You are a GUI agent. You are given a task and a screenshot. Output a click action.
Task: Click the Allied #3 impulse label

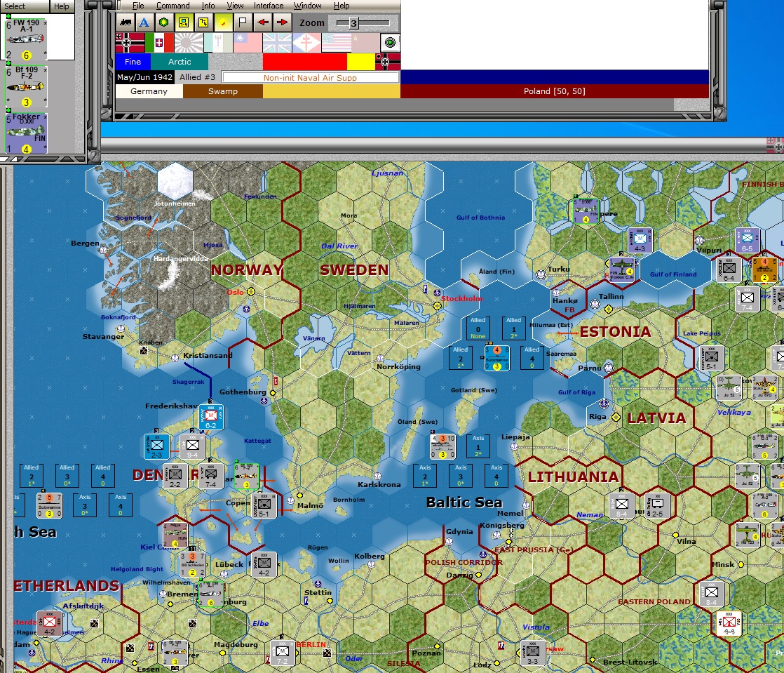[x=198, y=77]
